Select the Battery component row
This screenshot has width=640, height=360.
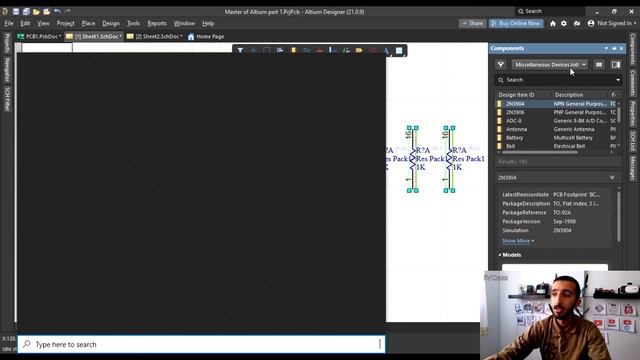tap(557, 138)
